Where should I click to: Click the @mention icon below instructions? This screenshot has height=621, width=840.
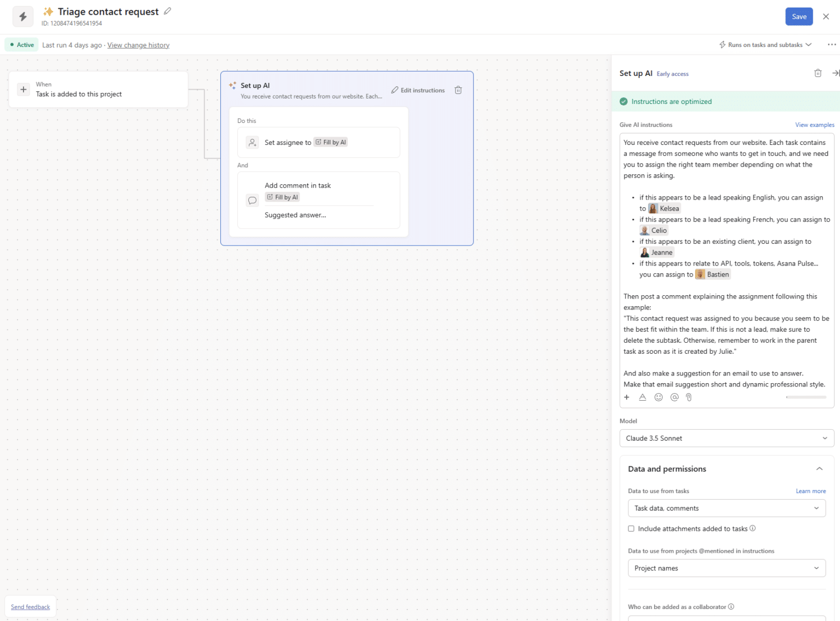pos(674,397)
